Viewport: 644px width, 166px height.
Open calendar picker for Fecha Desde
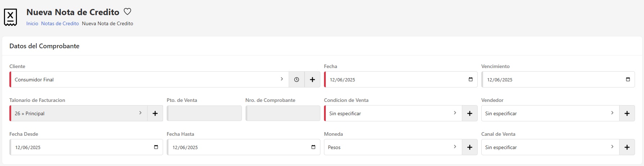[156, 147]
